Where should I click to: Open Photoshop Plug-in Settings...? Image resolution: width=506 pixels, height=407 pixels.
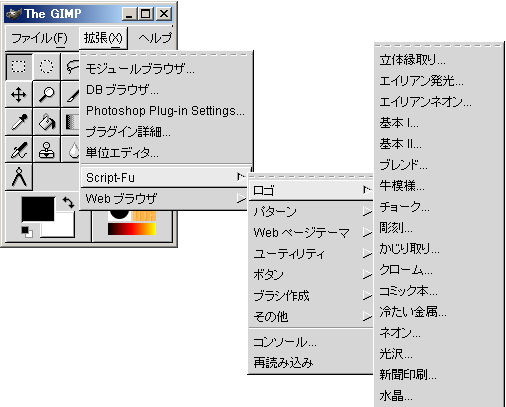[167, 111]
